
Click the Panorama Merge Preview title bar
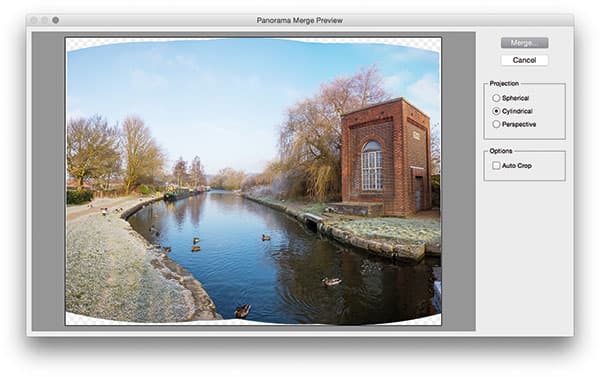300,20
